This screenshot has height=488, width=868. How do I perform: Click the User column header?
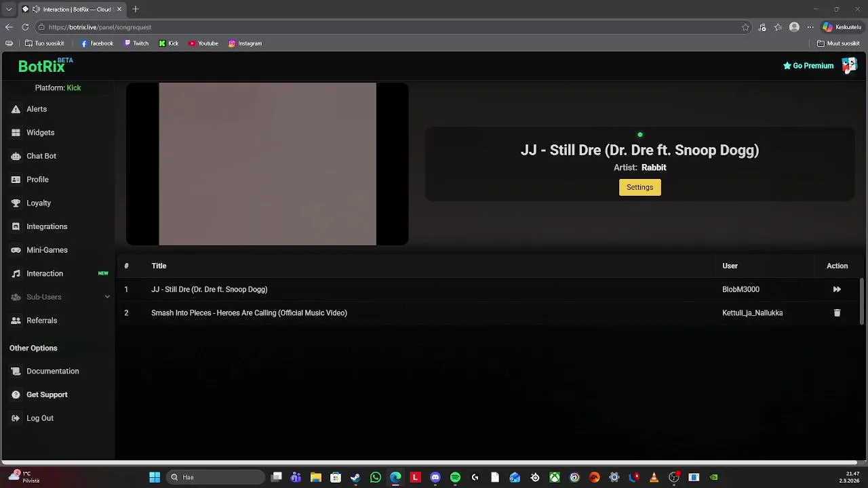coord(730,266)
